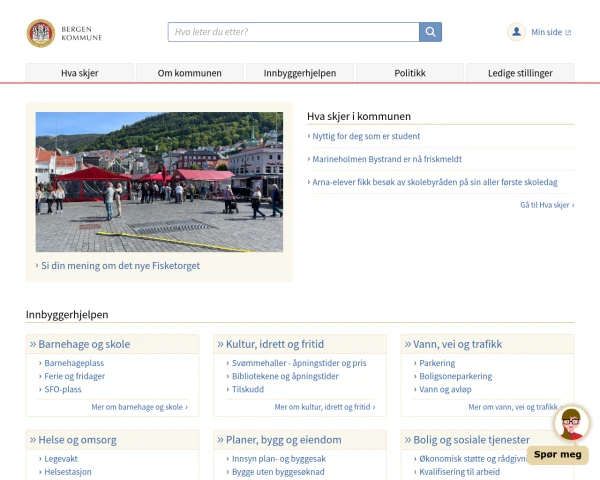
Task: Select the Ledige stillinger tab
Action: (520, 73)
